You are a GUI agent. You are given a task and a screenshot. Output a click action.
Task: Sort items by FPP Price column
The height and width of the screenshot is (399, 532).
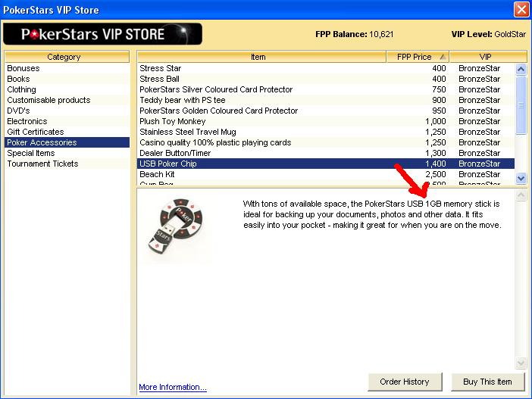[x=418, y=57]
